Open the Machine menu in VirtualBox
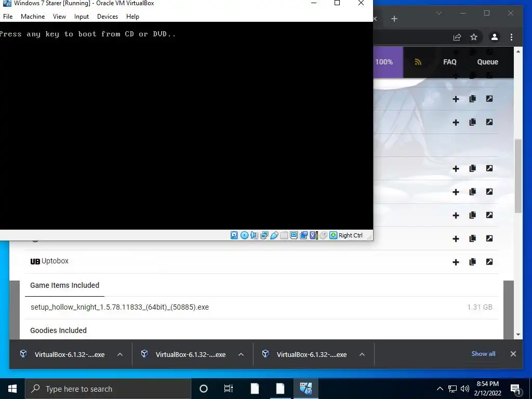Image resolution: width=532 pixels, height=399 pixels. 33,16
